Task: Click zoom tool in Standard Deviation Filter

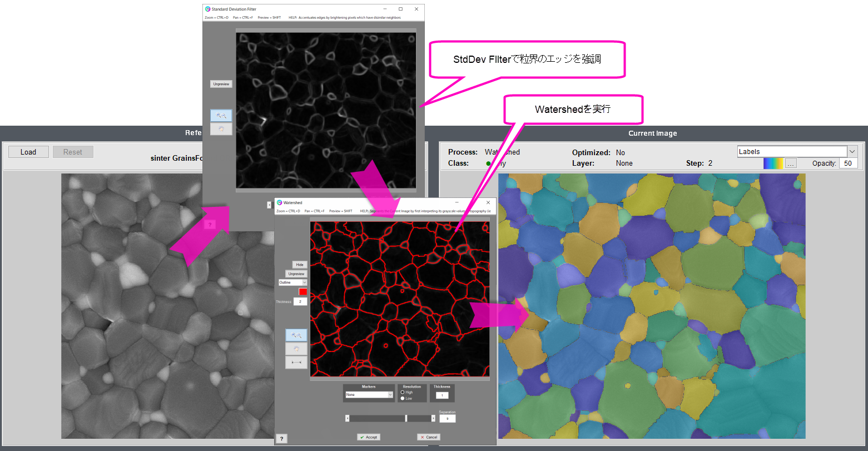Action: [221, 115]
